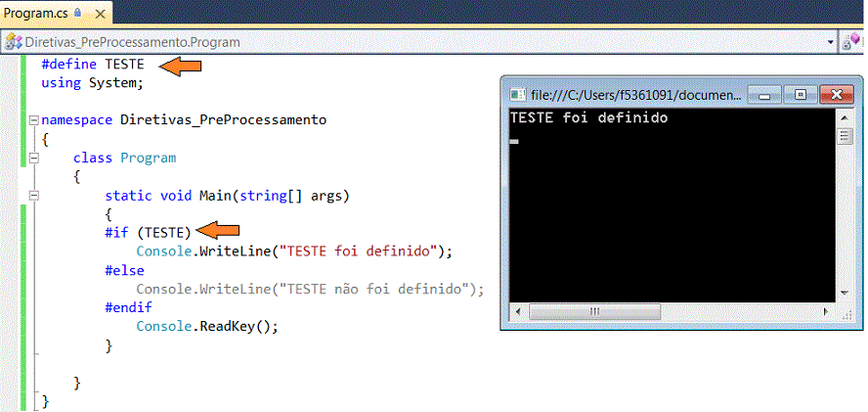
Task: Close the console output window
Action: [837, 95]
